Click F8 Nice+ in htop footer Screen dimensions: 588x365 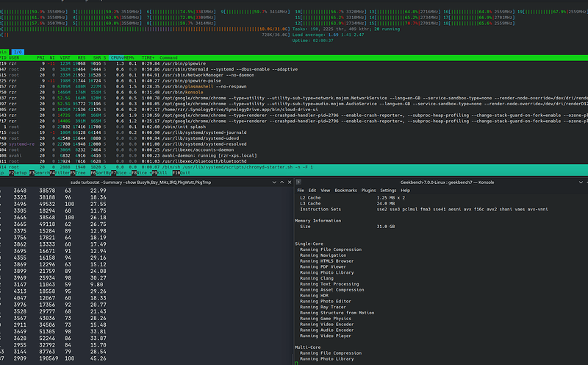[141, 173]
